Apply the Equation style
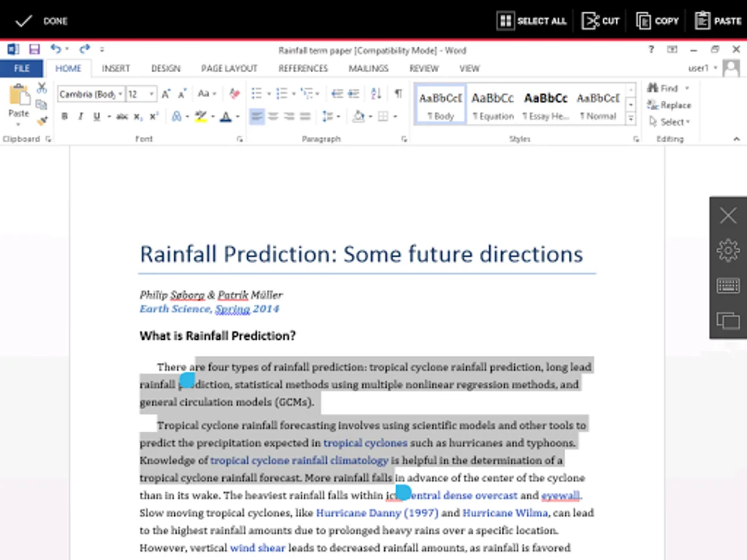Screen dimensions: 747x560 [492, 105]
